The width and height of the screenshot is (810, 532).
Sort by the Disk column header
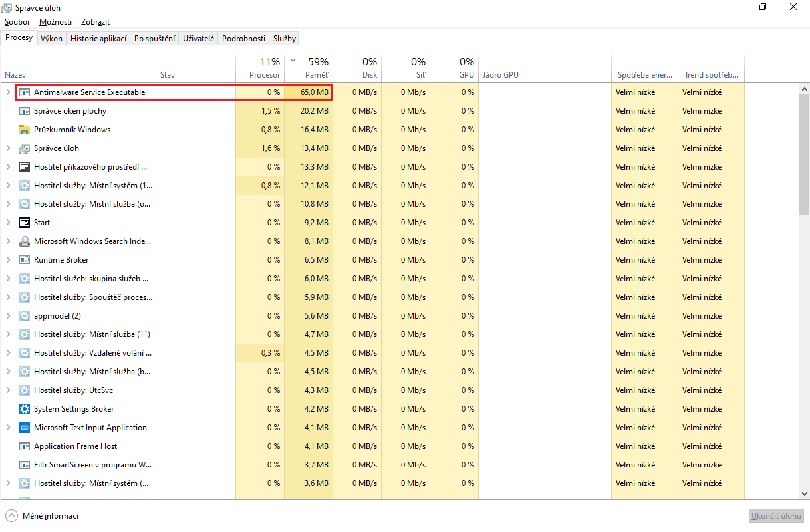[356, 68]
